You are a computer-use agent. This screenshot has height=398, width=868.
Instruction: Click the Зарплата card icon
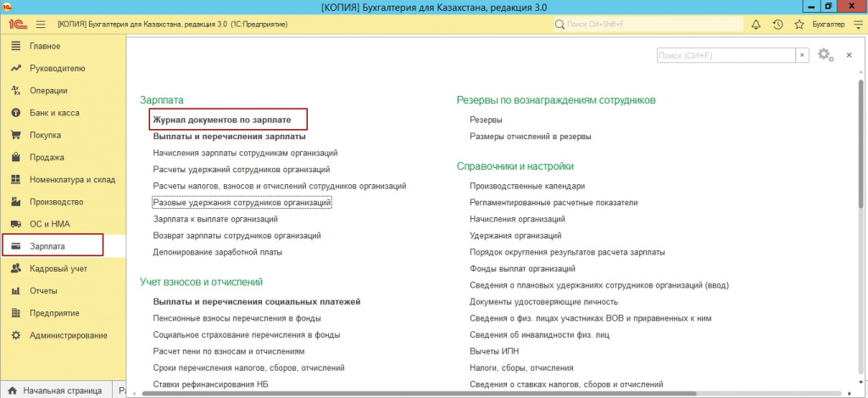(16, 246)
